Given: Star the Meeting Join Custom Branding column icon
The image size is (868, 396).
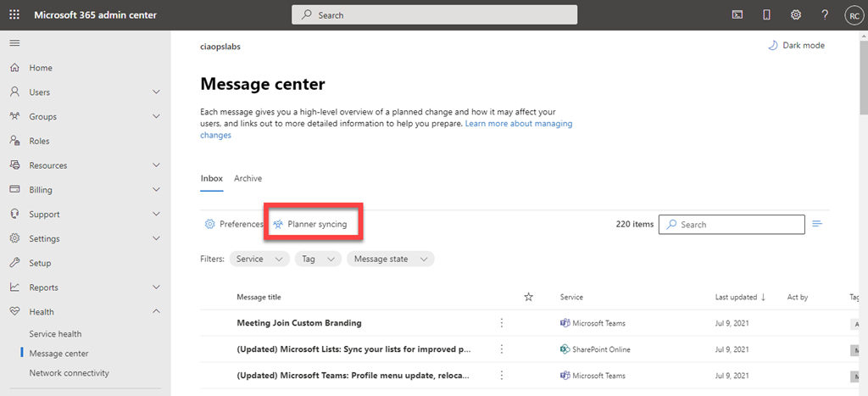Looking at the screenshot, I should tap(529, 297).
